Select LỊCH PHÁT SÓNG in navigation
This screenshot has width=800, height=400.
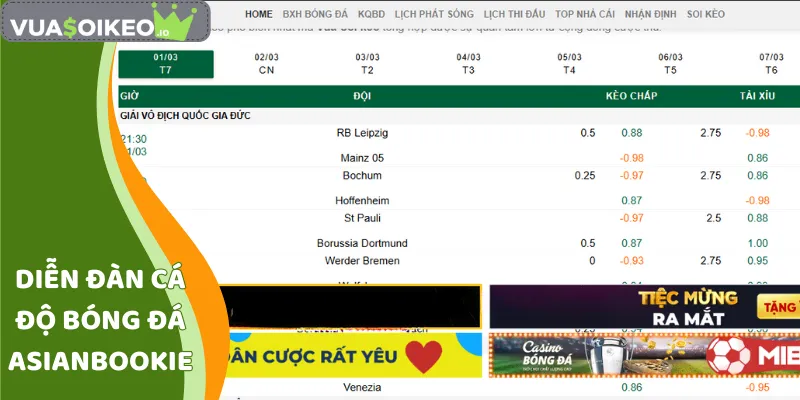point(435,15)
